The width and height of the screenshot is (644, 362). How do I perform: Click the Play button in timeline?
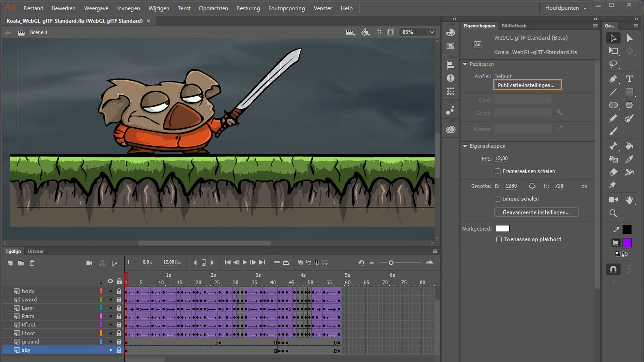click(x=245, y=262)
